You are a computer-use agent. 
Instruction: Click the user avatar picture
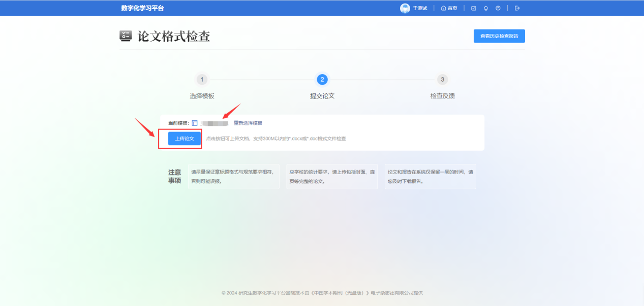[405, 8]
